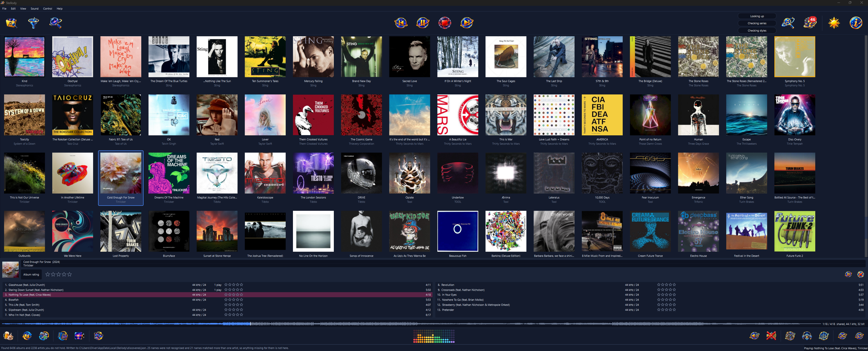The image size is (868, 351).
Task: Select track 4 Blowfish
Action: (x=217, y=300)
